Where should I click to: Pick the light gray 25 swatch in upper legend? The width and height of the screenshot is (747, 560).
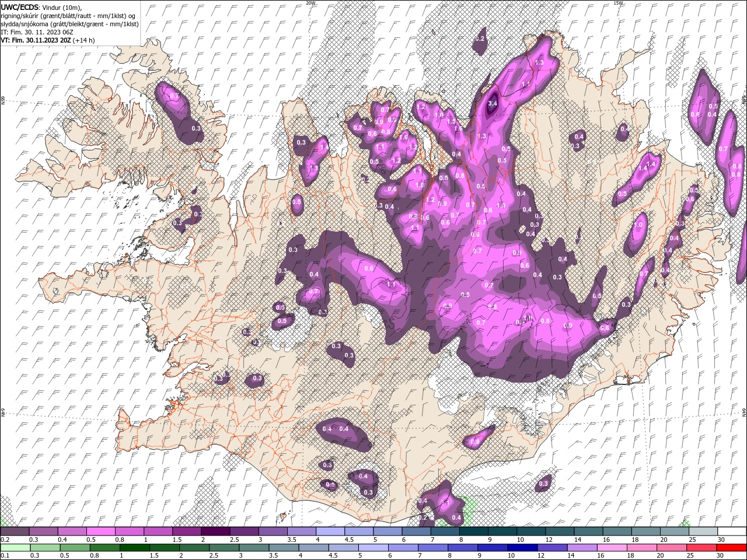click(703, 531)
